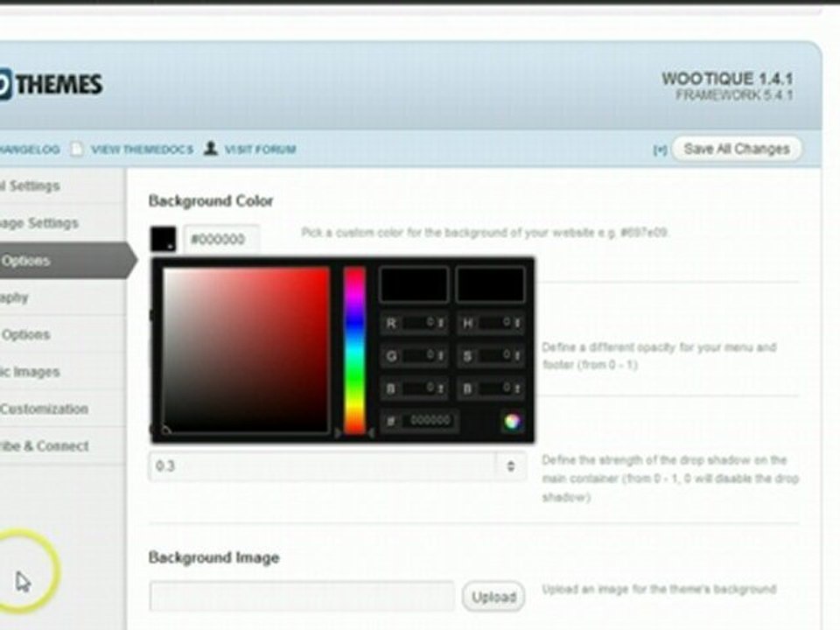Open the Options tab below 'aphy'

tap(63, 334)
